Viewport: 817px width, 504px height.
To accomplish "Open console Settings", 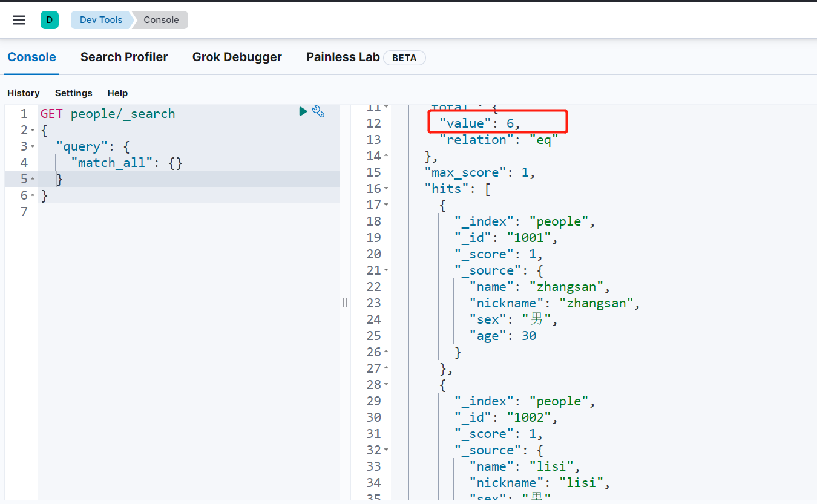I will point(73,93).
